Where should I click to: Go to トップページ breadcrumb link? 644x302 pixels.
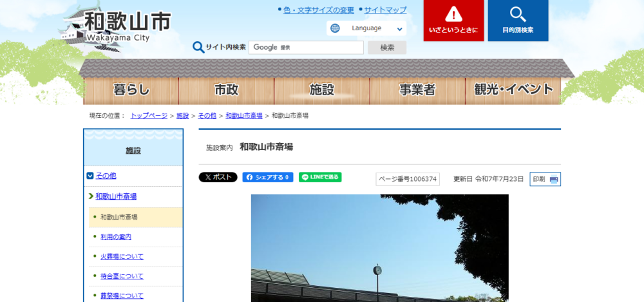(x=149, y=116)
